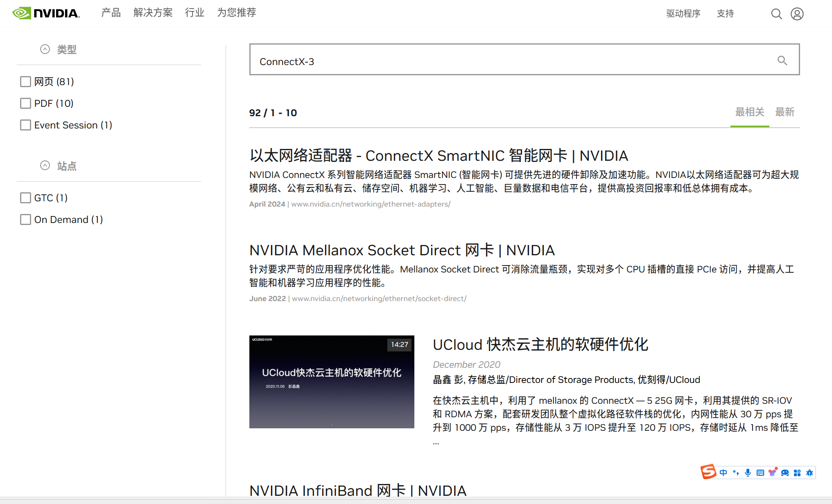Enable the GTC (1) site filter
This screenshot has height=504, width=832.
click(x=25, y=198)
